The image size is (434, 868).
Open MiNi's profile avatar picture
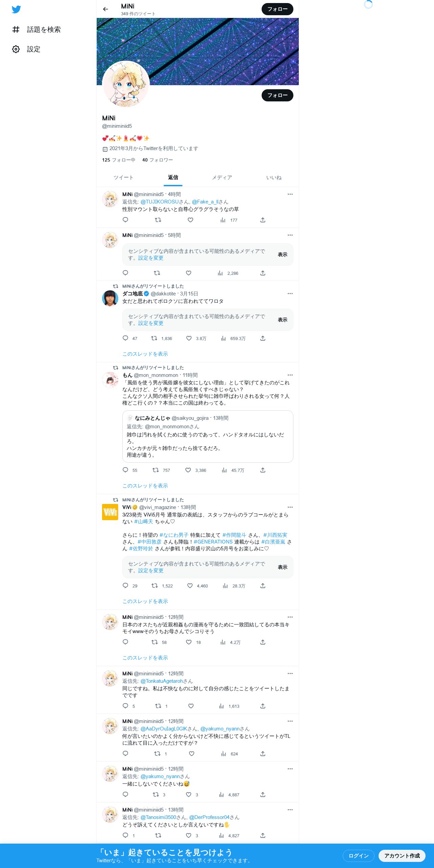126,85
